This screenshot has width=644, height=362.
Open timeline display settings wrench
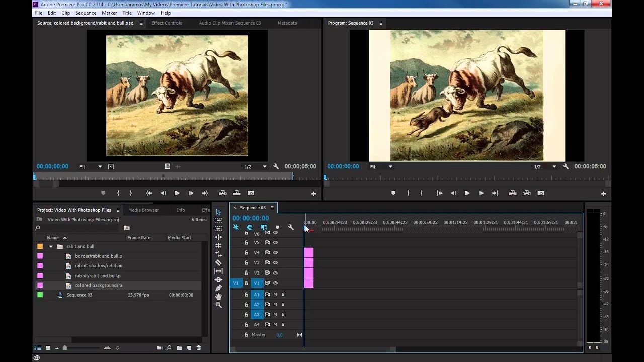290,227
